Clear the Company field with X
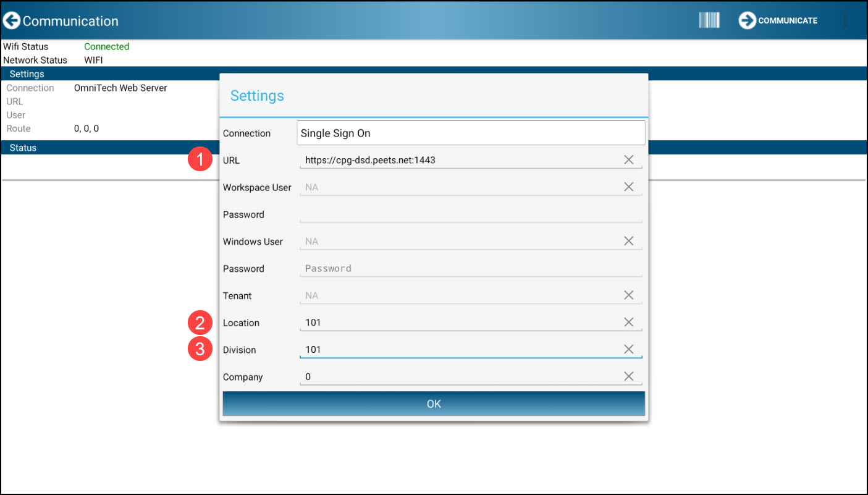868x495 pixels. click(628, 377)
